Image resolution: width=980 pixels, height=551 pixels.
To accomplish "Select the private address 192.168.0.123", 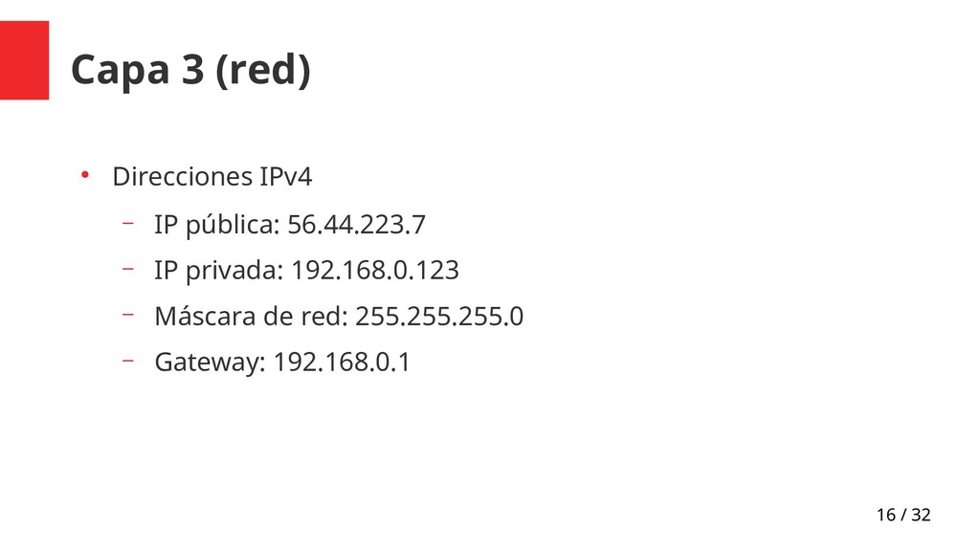I will (x=375, y=271).
